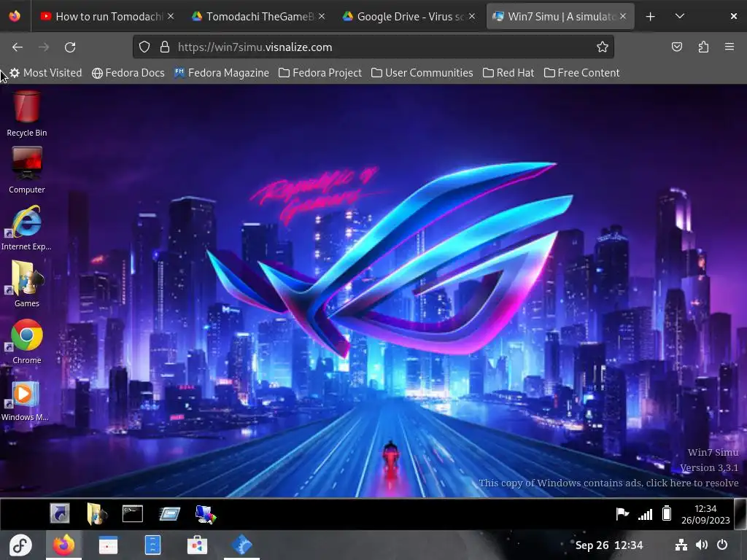
Task: Expand the User Communities bookmarks folder
Action: tap(422, 73)
